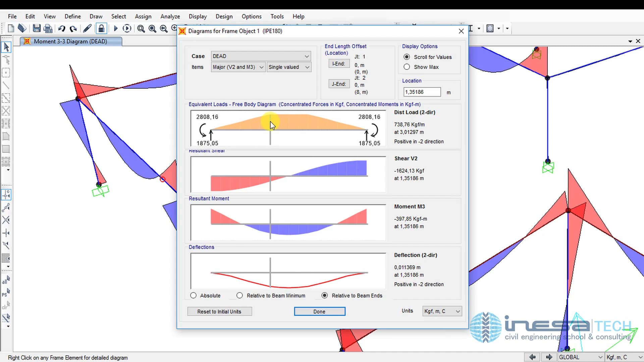
Task: Select Absolute deflection radio button
Action: 193,296
